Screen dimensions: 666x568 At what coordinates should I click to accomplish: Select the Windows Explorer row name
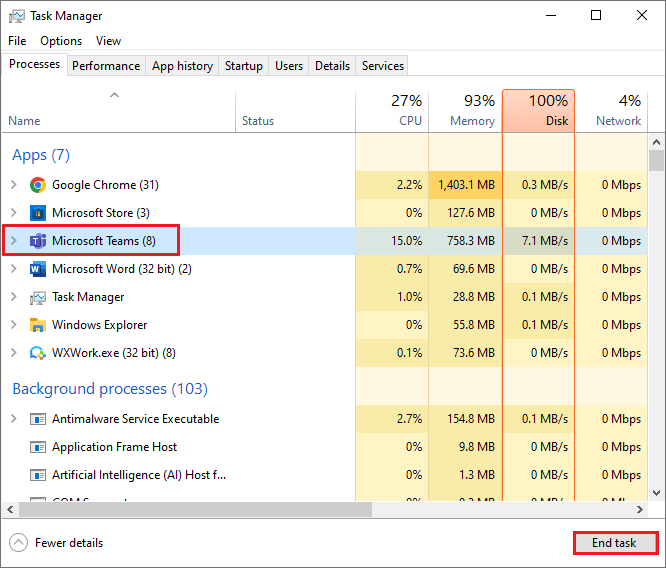99,325
